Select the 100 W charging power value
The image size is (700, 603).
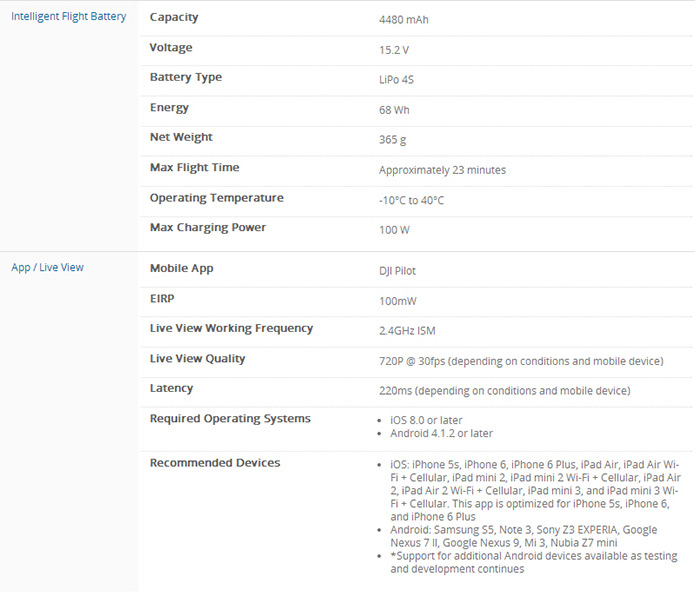394,230
